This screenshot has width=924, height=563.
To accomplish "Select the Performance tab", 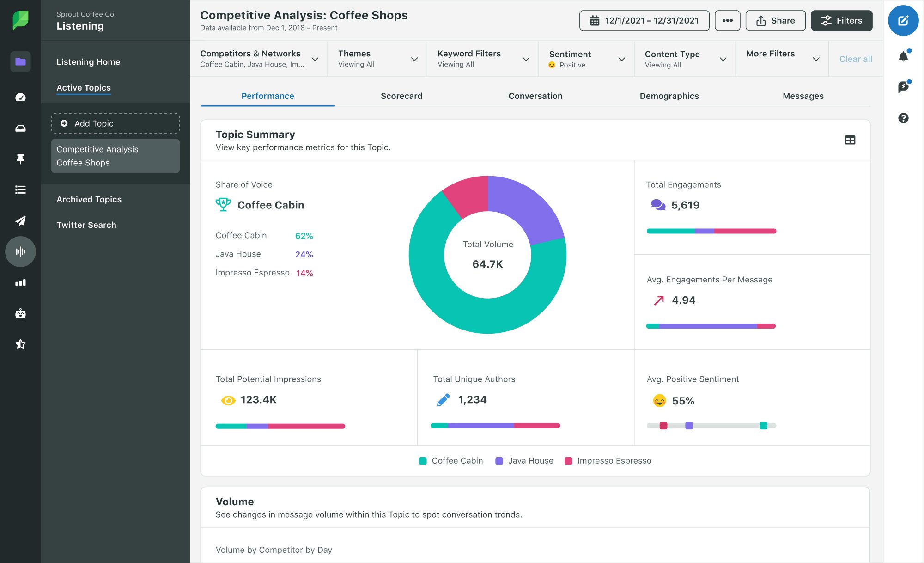I will tap(267, 96).
